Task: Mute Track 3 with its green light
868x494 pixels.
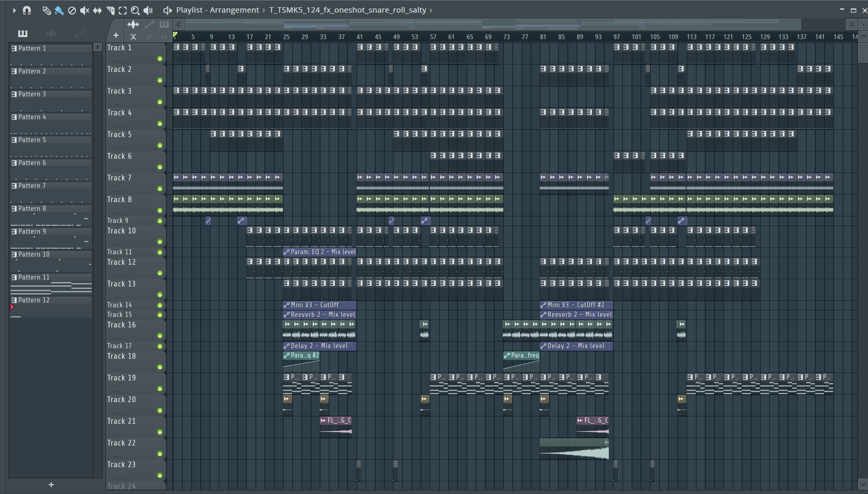Action: (x=160, y=102)
